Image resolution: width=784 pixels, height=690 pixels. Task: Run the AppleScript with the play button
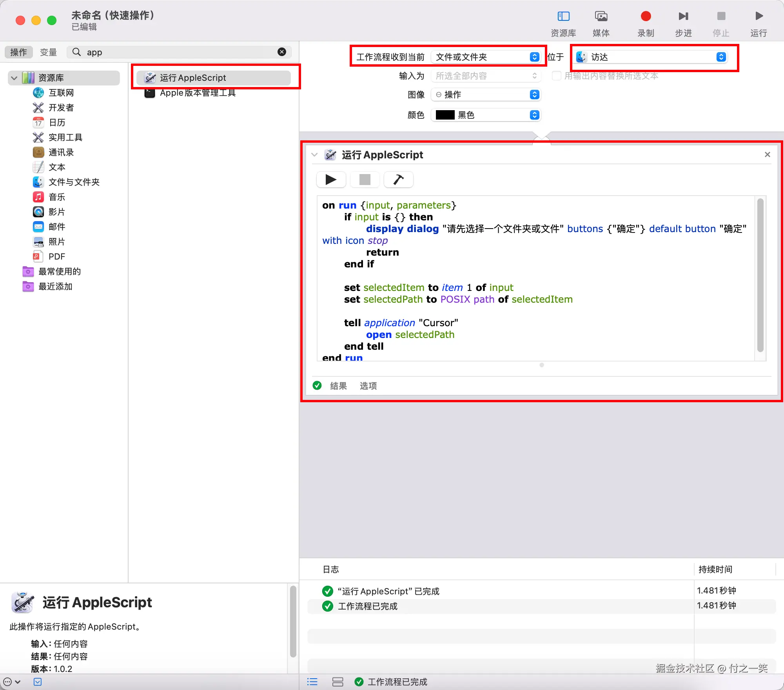(331, 180)
